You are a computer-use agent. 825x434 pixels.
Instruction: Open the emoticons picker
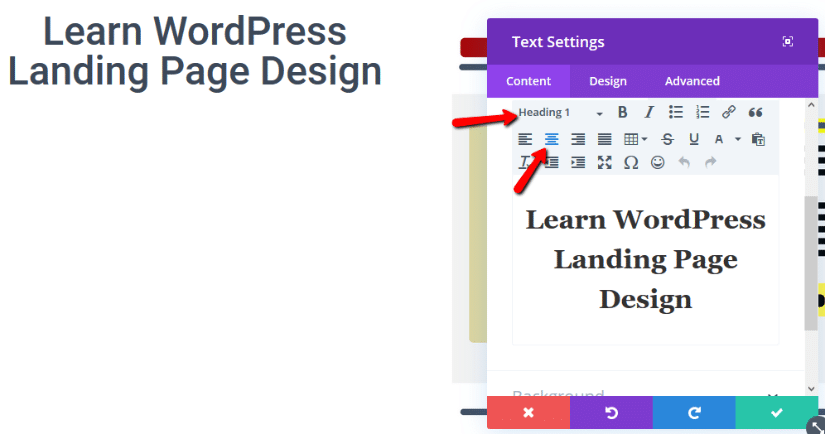click(658, 163)
